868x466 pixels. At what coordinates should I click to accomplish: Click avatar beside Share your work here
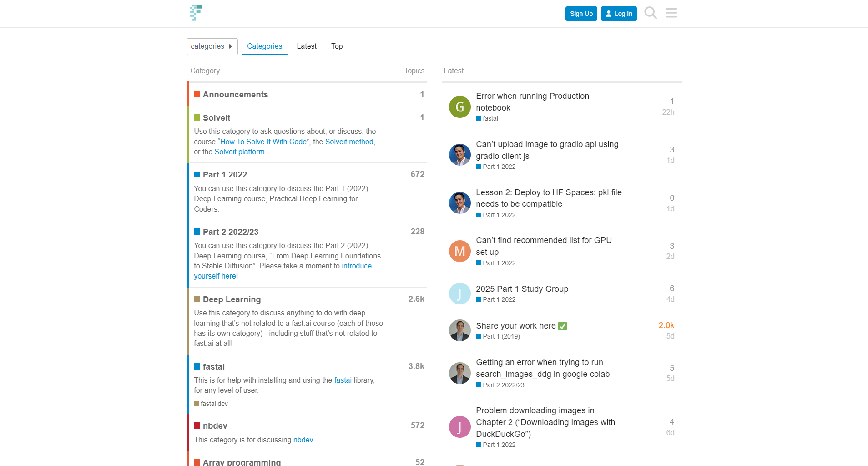pyautogui.click(x=459, y=330)
